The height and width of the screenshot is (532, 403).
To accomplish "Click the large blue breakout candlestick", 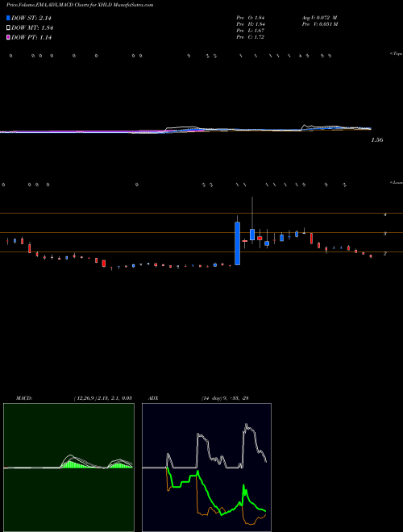I will [x=238, y=243].
